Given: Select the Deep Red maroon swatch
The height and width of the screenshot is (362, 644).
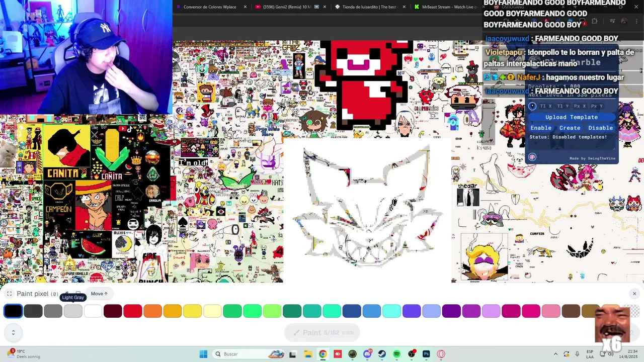Looking at the screenshot, I should (x=113, y=311).
